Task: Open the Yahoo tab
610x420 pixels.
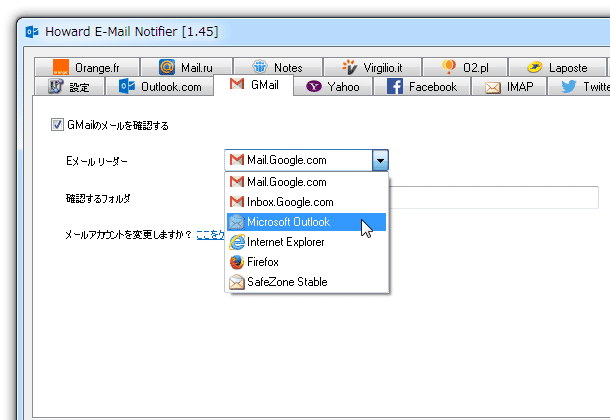Action: 333,86
